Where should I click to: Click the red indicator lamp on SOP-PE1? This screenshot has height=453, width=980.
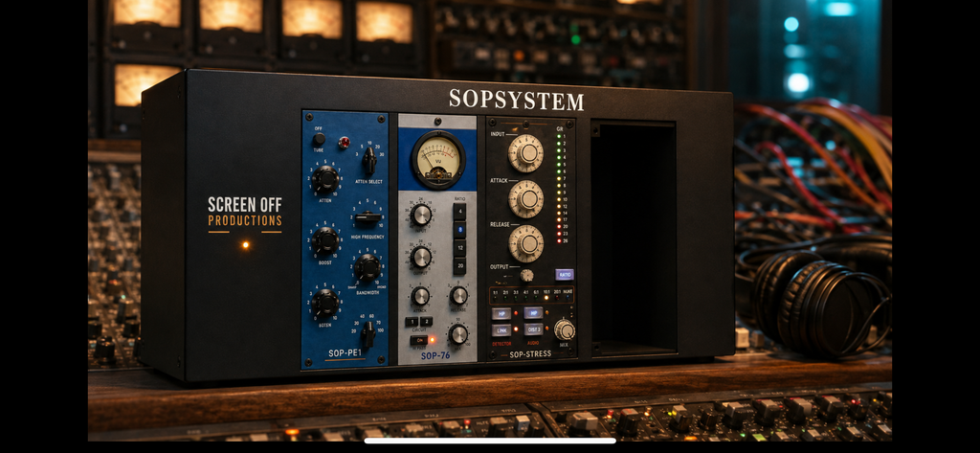344,142
